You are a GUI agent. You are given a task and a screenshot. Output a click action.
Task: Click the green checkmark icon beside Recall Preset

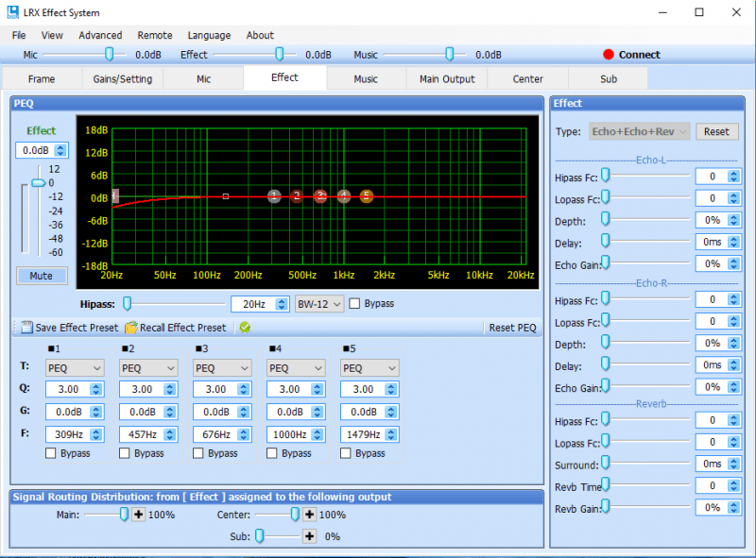[x=245, y=328]
